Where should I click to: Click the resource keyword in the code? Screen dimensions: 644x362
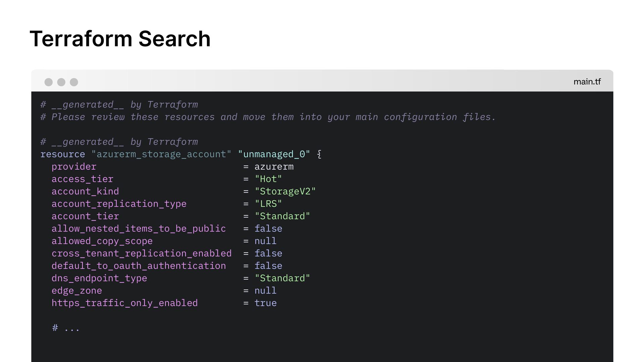[x=62, y=154]
